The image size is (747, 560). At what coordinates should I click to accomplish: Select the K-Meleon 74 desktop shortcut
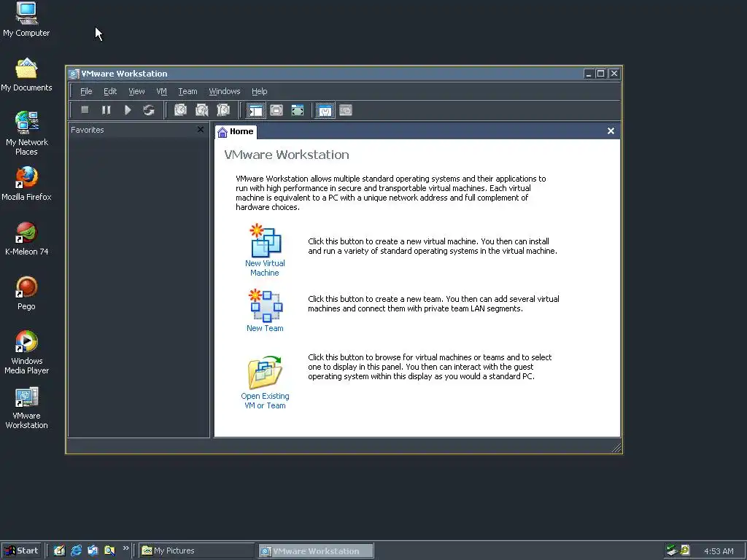26,238
